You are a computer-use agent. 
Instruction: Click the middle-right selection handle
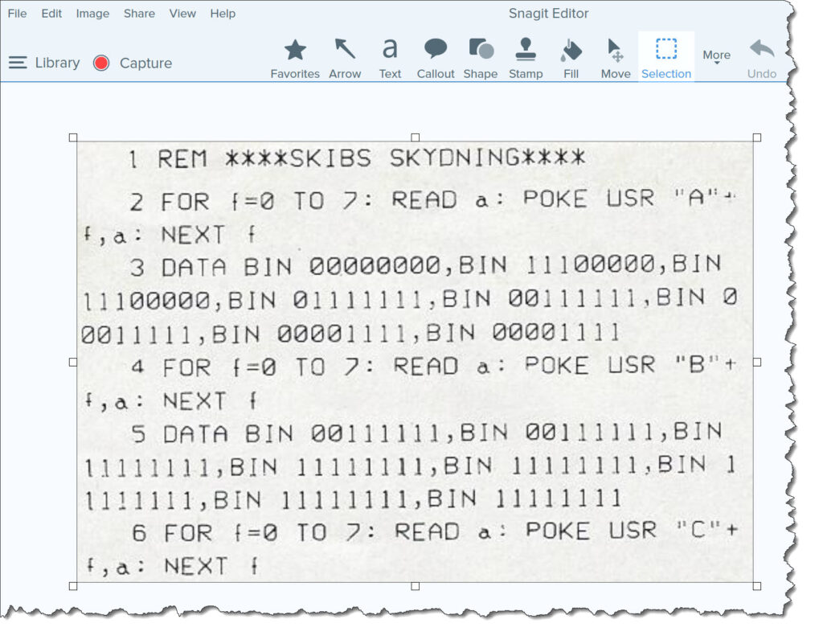click(757, 362)
